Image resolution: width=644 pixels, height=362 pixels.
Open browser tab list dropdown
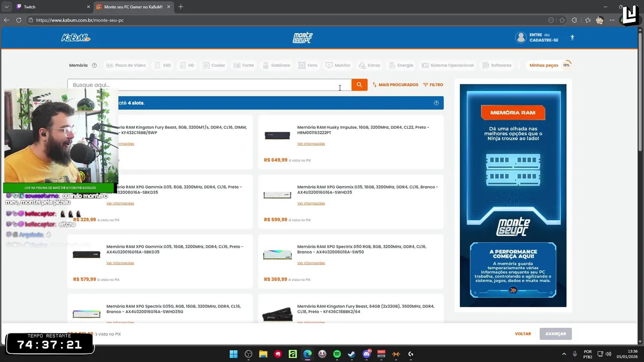click(7, 7)
